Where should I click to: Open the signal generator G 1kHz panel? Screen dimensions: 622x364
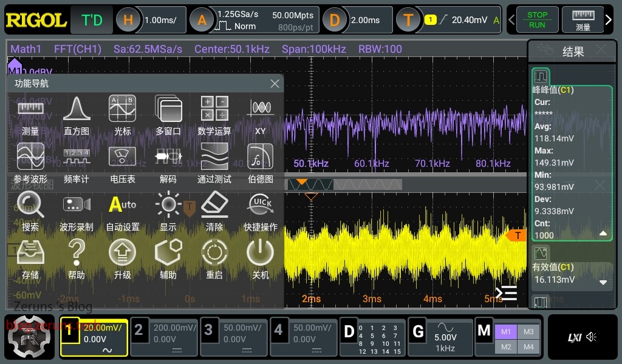[440, 338]
